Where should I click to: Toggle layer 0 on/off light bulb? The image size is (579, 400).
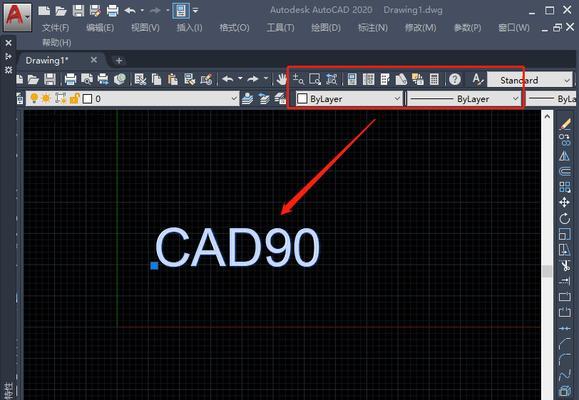pyautogui.click(x=34, y=98)
